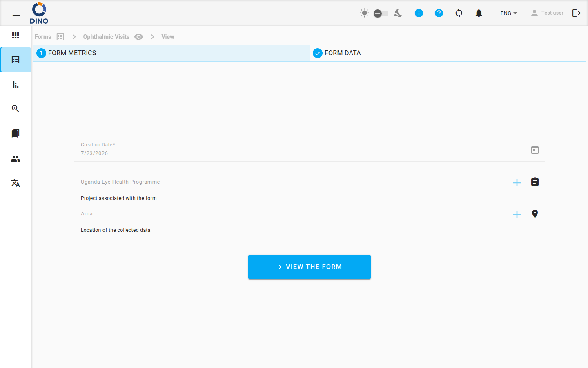
Task: Go to Ophthalmic Visits breadcrumb
Action: (106, 37)
